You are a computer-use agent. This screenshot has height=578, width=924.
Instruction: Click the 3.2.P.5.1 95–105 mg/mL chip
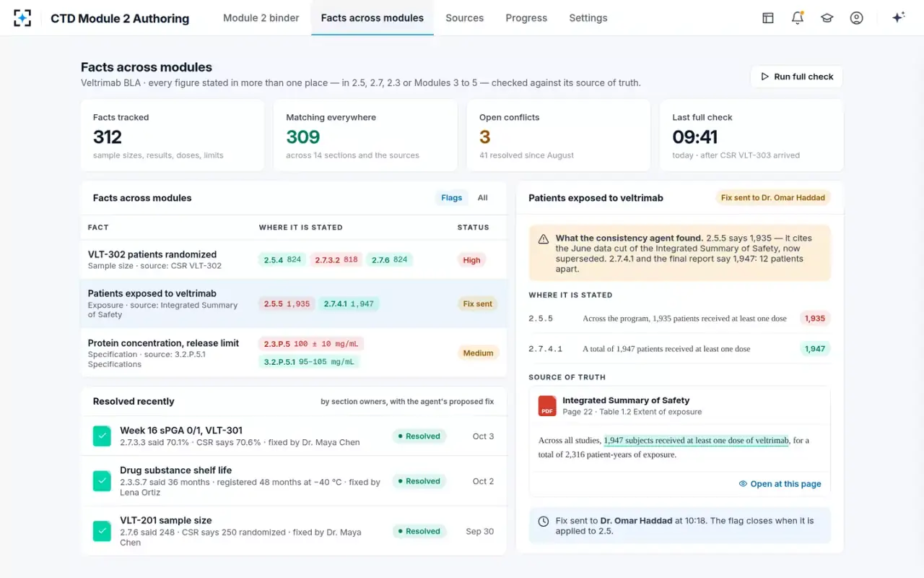(309, 362)
